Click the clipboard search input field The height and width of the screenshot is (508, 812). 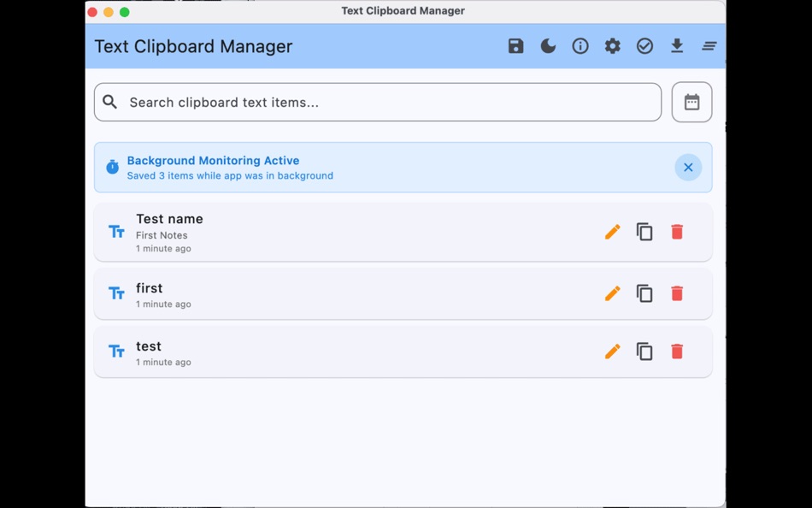[342, 102]
